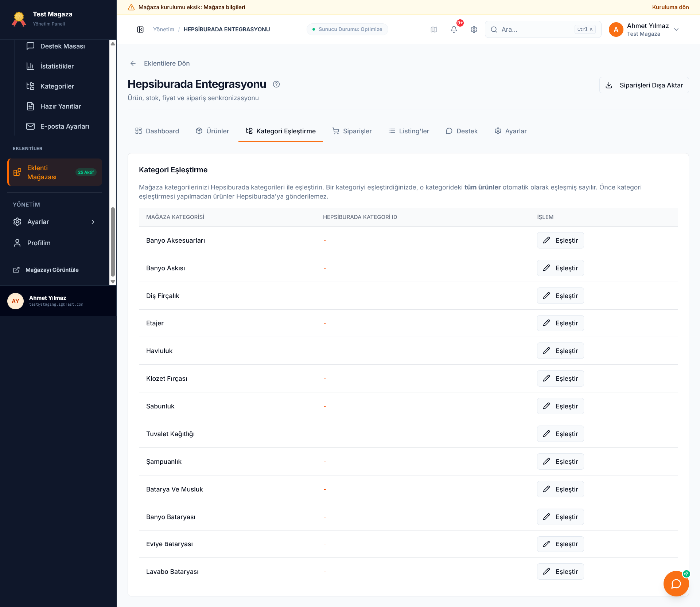Click Eşleştir for Diş Fırçalık
This screenshot has height=607, width=700.
coord(560,296)
